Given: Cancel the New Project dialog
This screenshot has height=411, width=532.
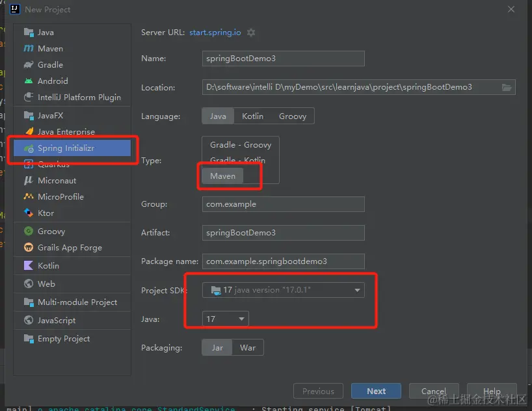Looking at the screenshot, I should (x=434, y=391).
